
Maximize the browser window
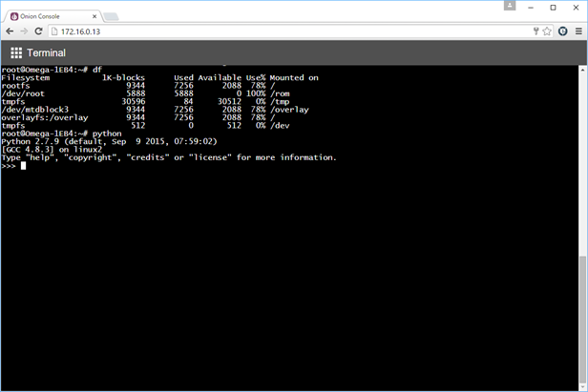(553, 7)
